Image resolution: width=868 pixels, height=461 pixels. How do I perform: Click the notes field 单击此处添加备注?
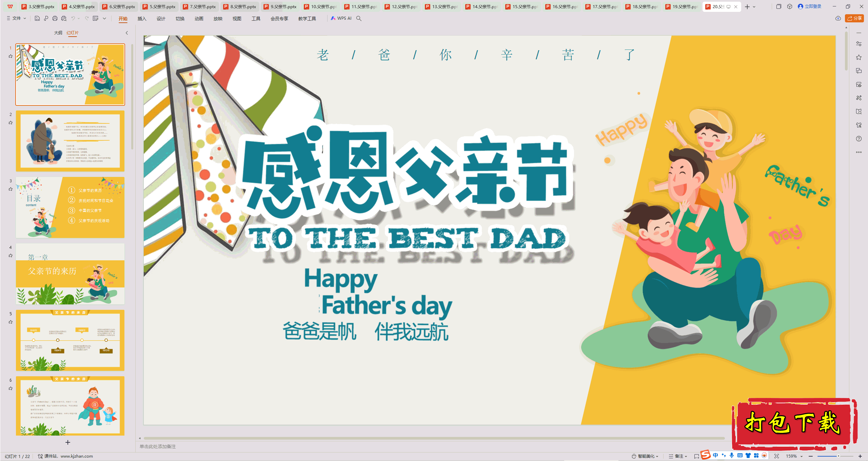(158, 446)
